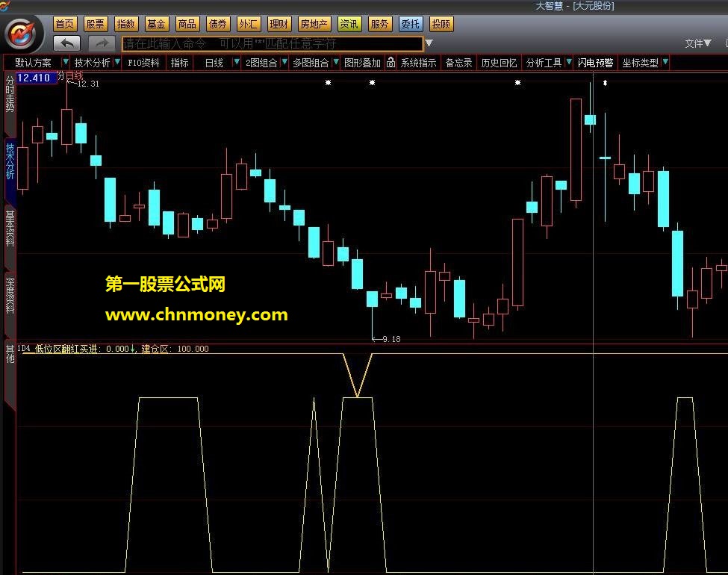Open the 理财 wealth management section
The width and height of the screenshot is (728, 575).
point(279,24)
